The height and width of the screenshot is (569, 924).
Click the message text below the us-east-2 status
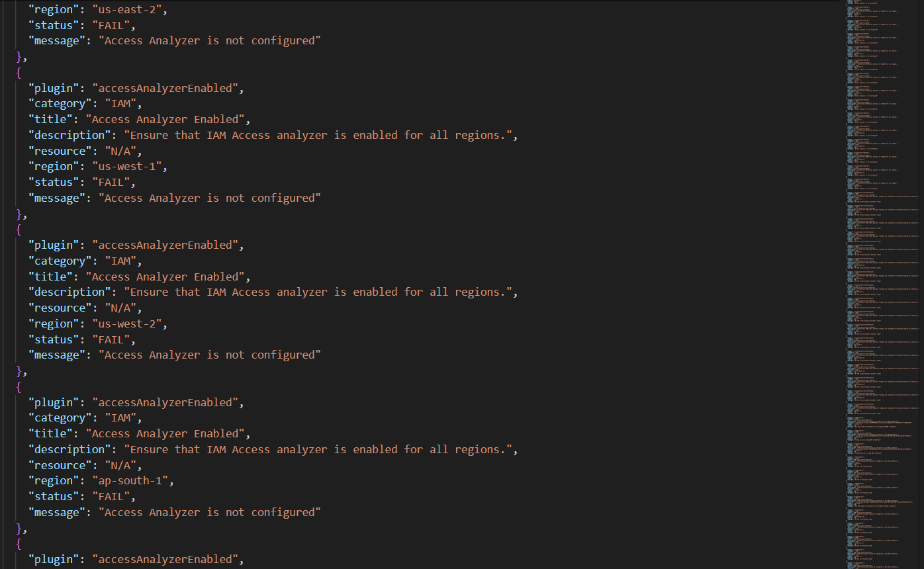[x=210, y=40]
